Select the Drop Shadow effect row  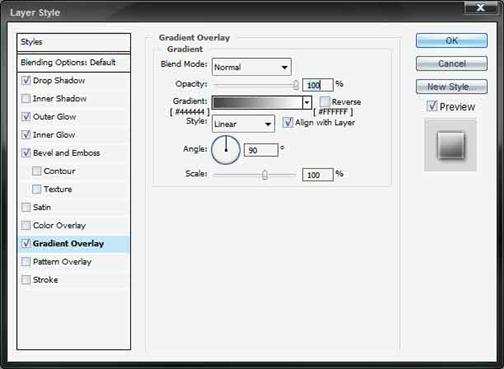coord(73,81)
